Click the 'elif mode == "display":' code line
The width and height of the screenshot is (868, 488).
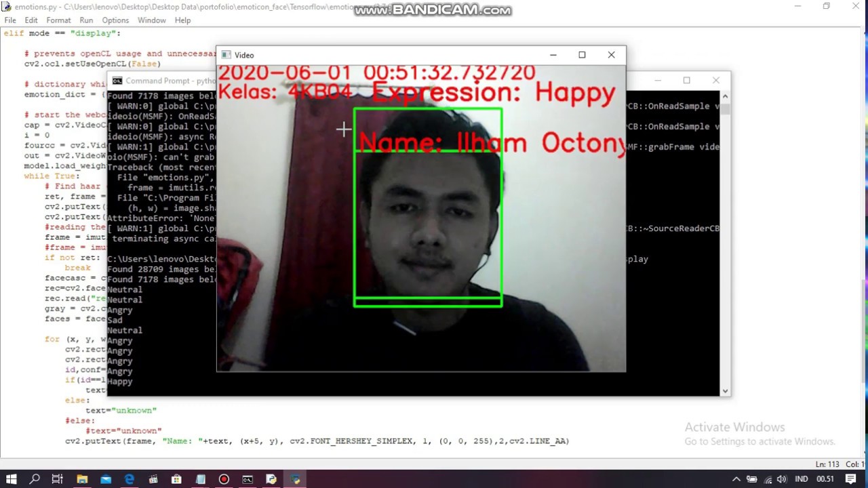(x=62, y=33)
